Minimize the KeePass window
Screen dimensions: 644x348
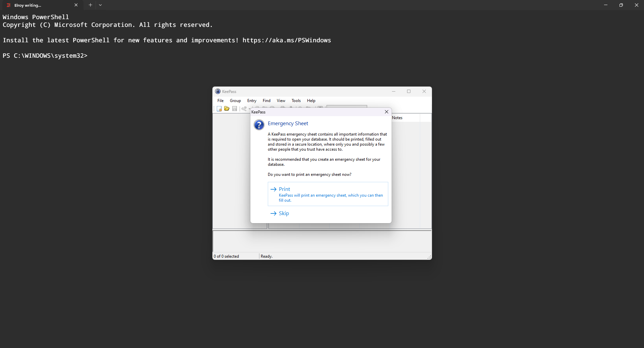click(394, 91)
